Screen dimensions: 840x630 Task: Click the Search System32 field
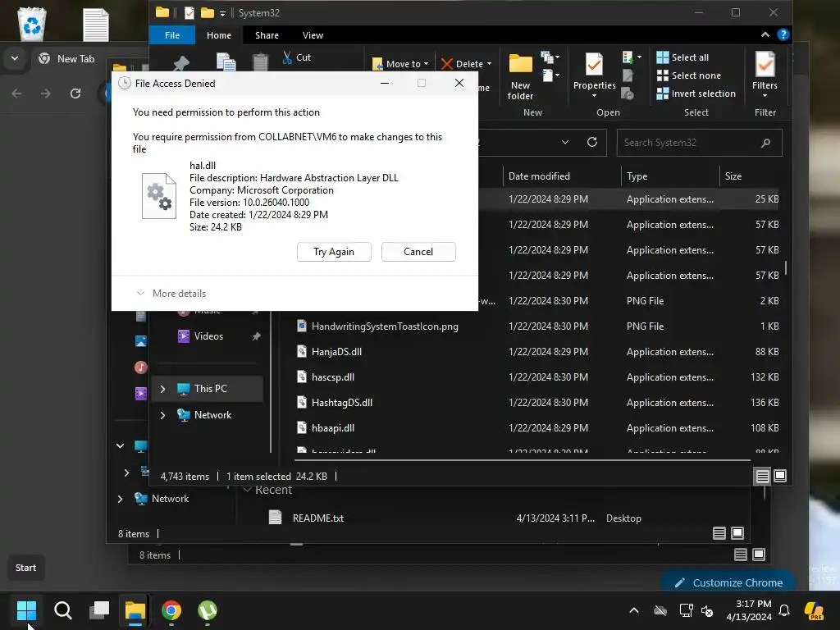click(x=699, y=143)
